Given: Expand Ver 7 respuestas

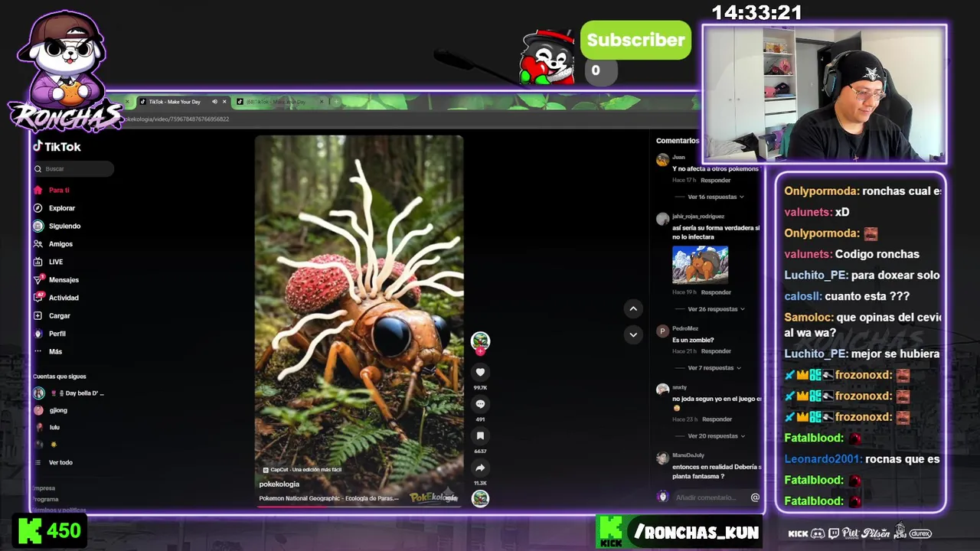Looking at the screenshot, I should tap(714, 368).
